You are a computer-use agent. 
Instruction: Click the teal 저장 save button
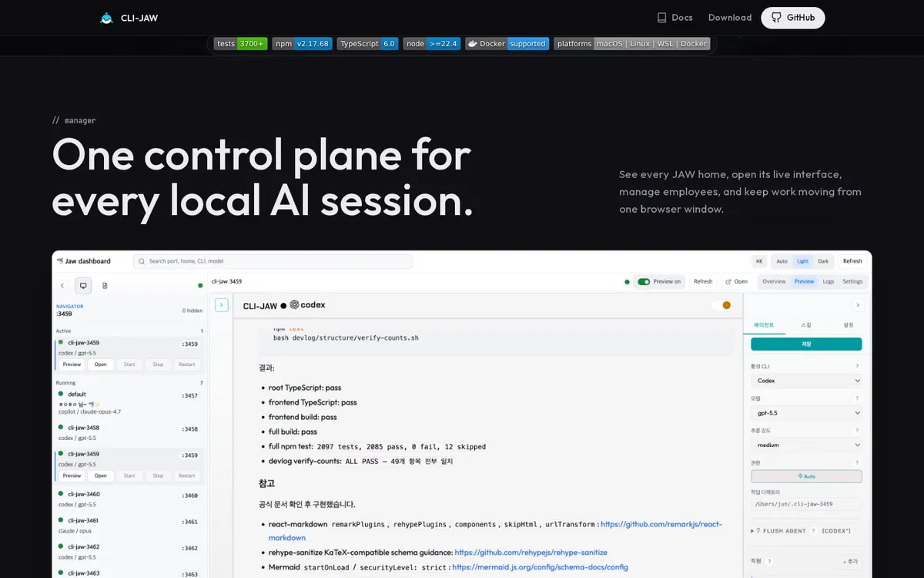806,344
